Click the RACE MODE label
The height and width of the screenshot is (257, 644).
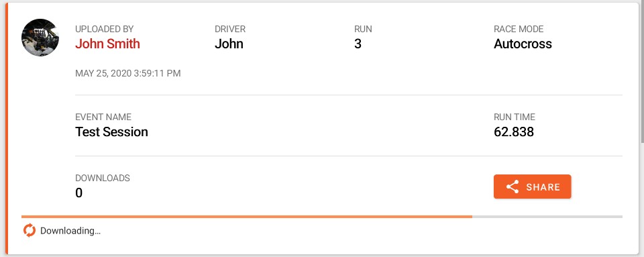coord(519,29)
